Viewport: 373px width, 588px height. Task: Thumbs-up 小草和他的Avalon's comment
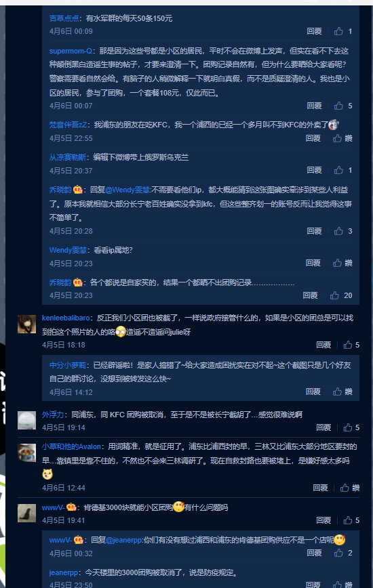345,488
